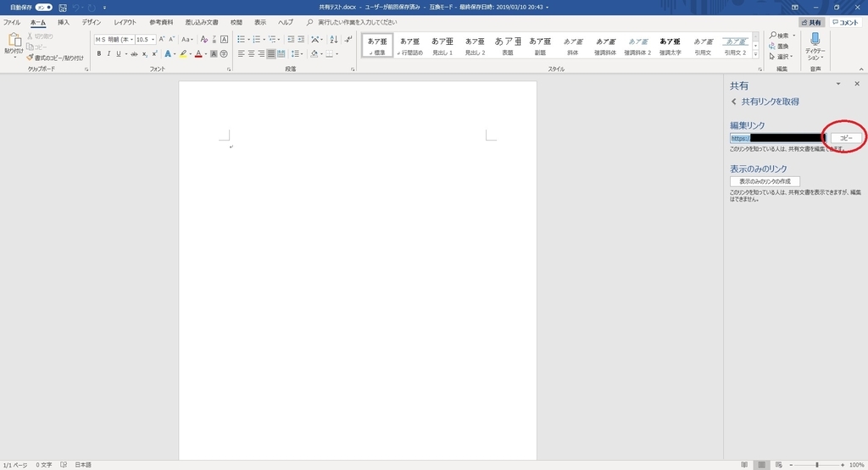Image resolution: width=868 pixels, height=470 pixels.
Task: Open the borders dropdown
Action: click(x=337, y=53)
